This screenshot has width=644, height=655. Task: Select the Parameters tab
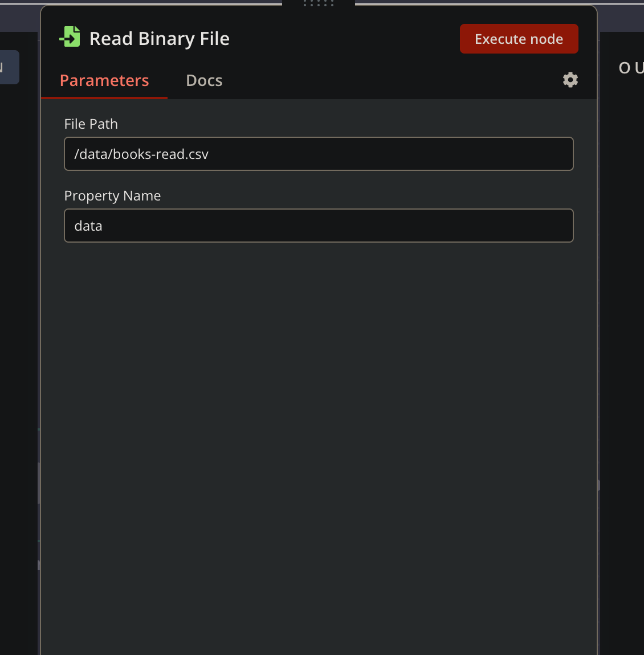pyautogui.click(x=104, y=80)
